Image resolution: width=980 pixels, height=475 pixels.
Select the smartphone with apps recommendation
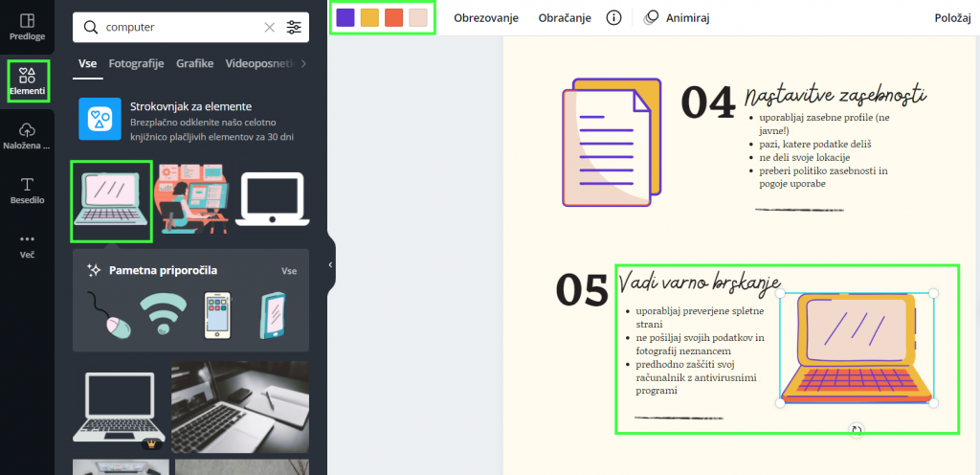coord(217,316)
